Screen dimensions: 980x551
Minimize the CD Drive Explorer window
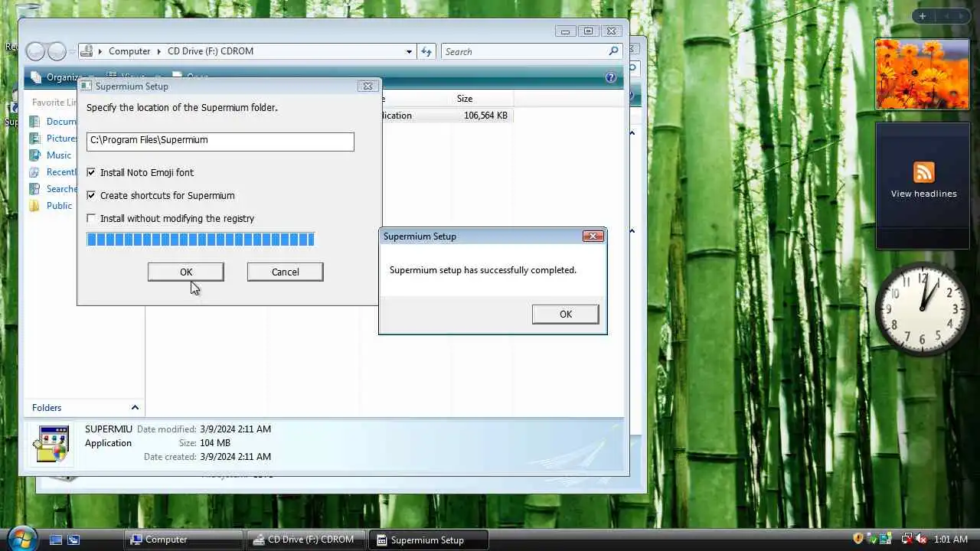566,31
